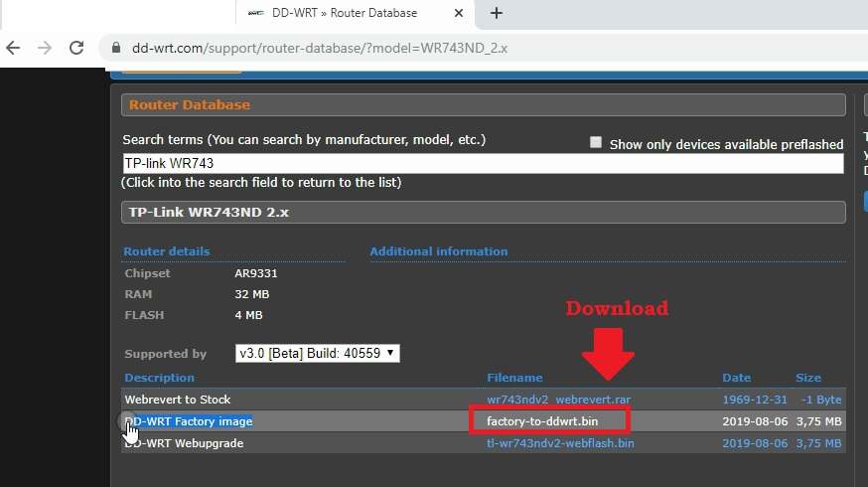Viewport: 868px width, 487px height.
Task: Download tl-wr743ndv2-webflash.bin file
Action: pos(560,443)
